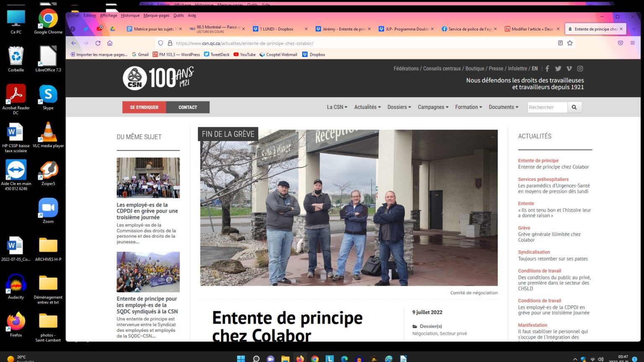Screen dimensions: 644x362
Task: Open Audacity from the desktop
Action: pyautogui.click(x=16, y=285)
